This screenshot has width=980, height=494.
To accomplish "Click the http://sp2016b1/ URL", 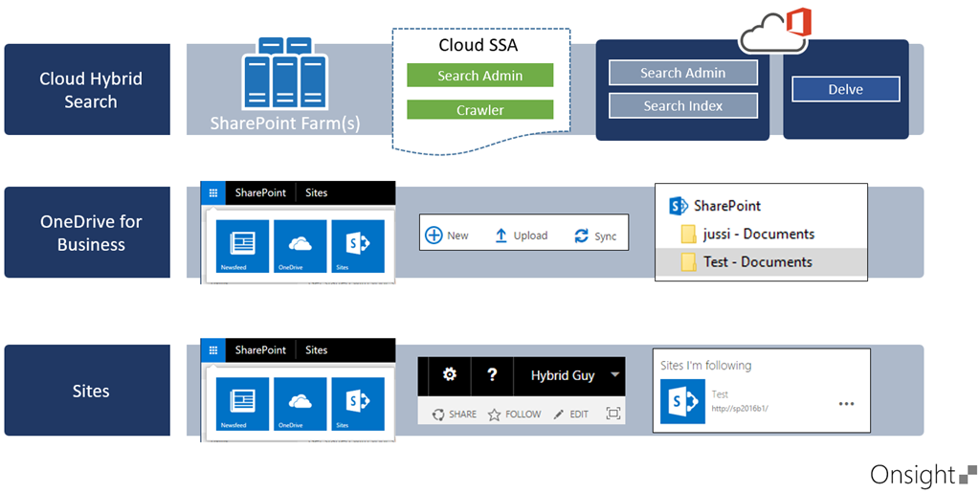I will click(740, 409).
